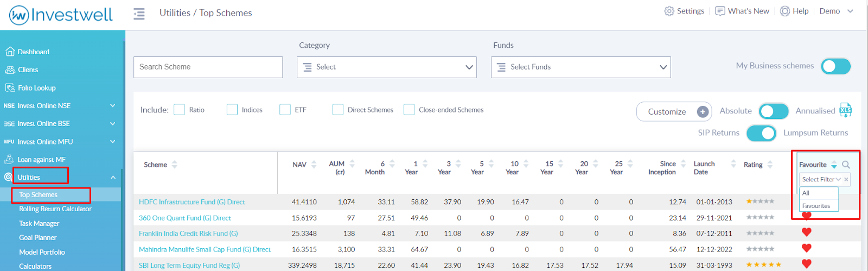Sort by NAV column arrows
This screenshot has width=868, height=271.
tap(314, 165)
